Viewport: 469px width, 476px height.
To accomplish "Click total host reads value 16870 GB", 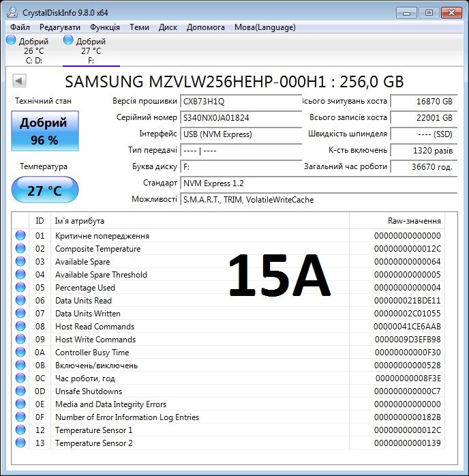I will pyautogui.click(x=424, y=102).
